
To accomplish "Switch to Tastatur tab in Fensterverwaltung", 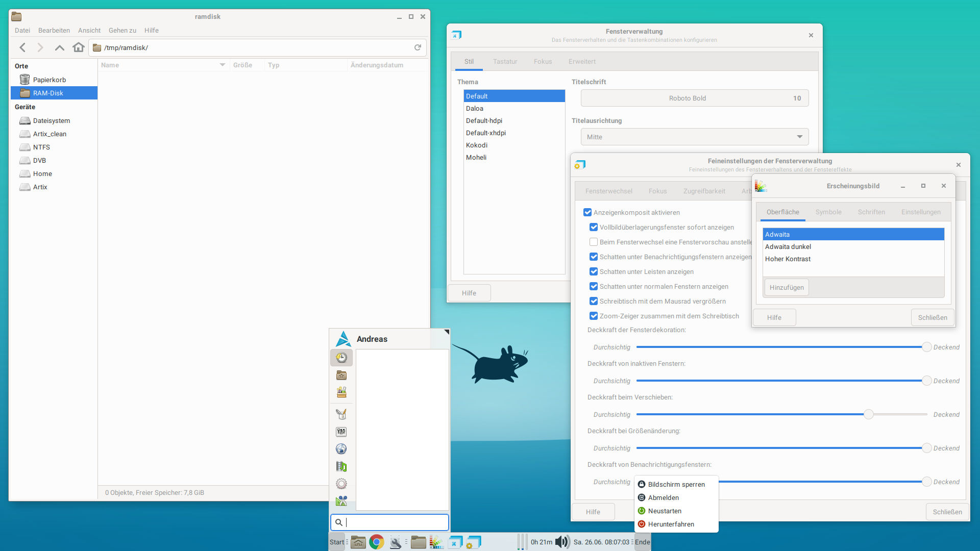I will (x=505, y=61).
